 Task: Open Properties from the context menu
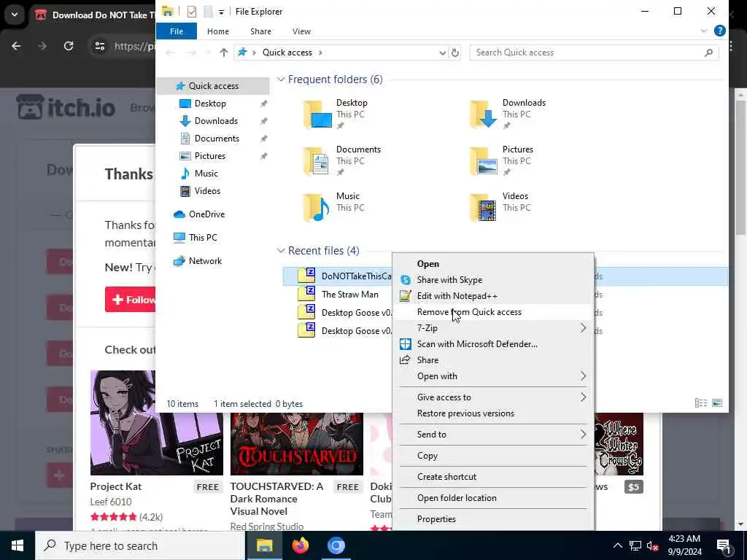point(492,519)
